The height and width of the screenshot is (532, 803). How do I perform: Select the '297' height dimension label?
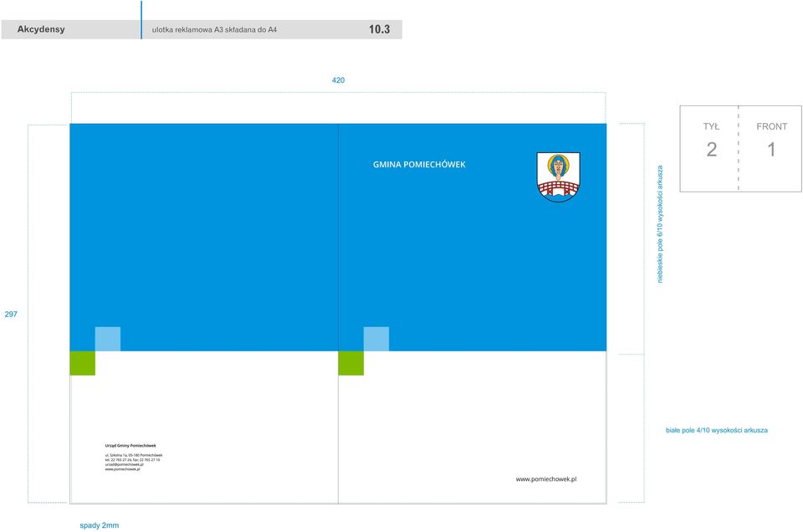11,314
